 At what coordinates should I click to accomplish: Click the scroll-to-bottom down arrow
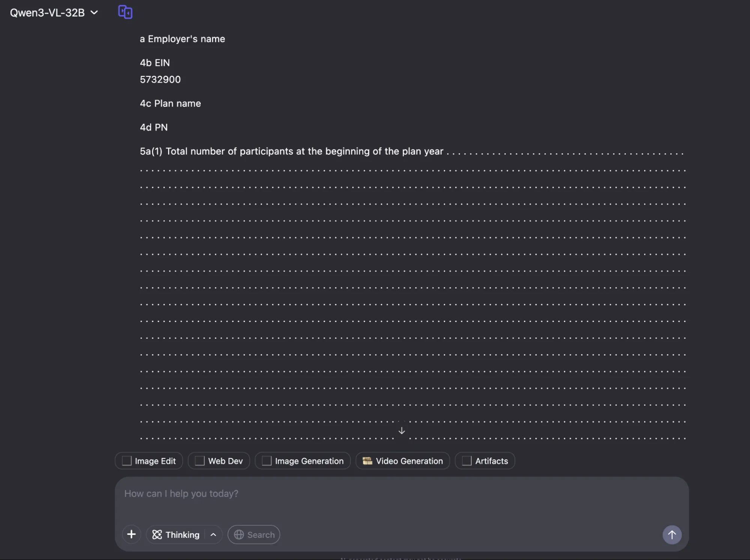tap(401, 431)
